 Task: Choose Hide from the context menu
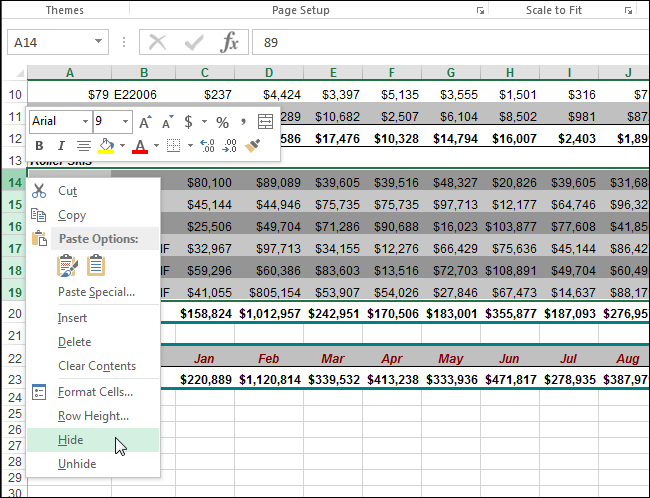[71, 440]
